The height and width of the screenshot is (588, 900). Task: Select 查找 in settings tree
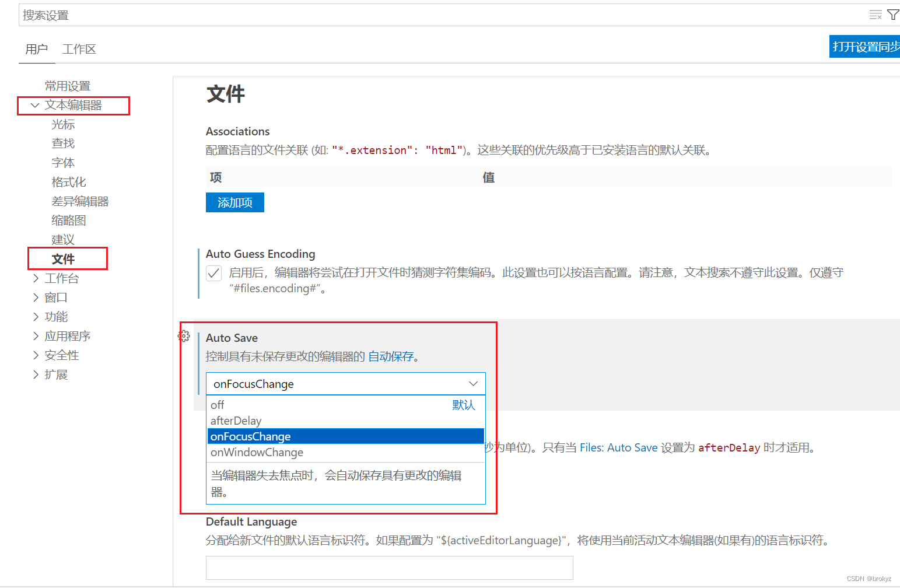63,143
